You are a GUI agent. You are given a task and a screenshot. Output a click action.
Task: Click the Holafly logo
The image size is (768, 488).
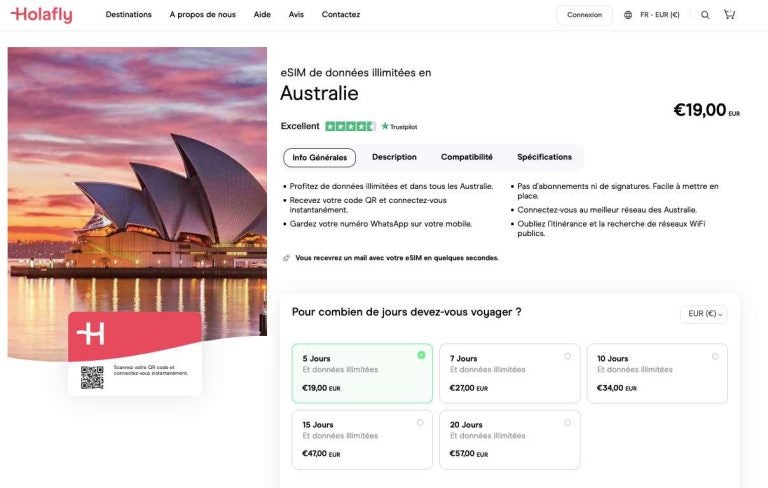pos(42,15)
